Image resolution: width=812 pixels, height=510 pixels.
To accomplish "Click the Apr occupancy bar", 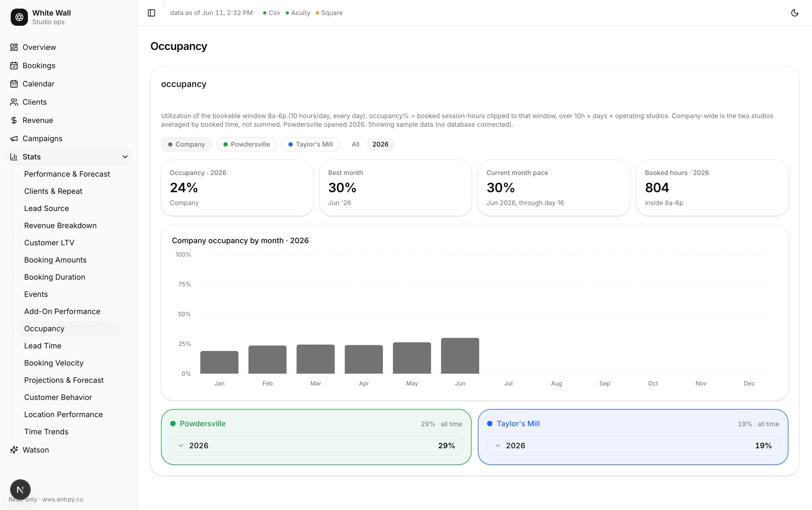I will (x=364, y=359).
